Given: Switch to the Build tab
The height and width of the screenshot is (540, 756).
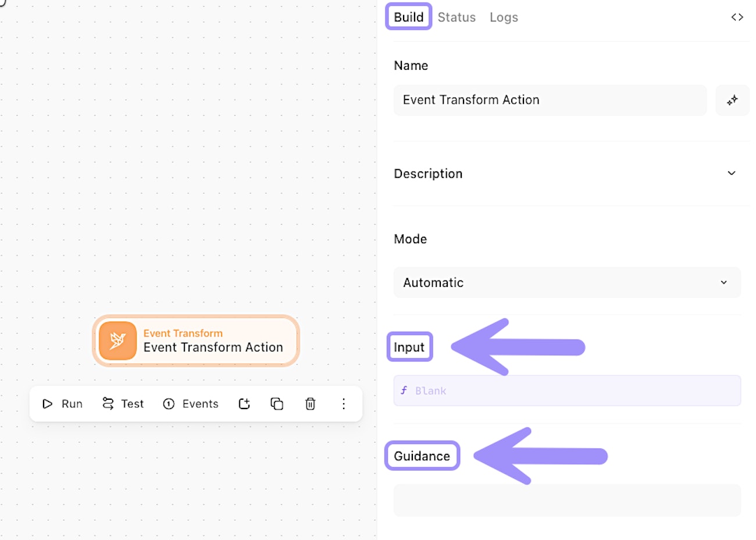Looking at the screenshot, I should pos(408,17).
